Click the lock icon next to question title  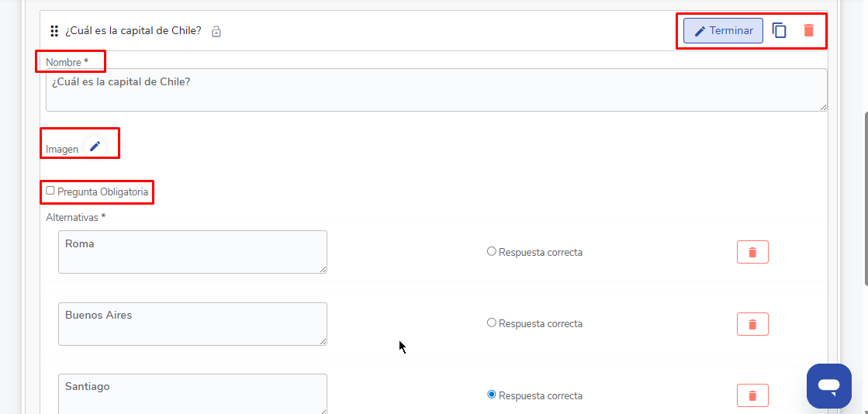(216, 32)
